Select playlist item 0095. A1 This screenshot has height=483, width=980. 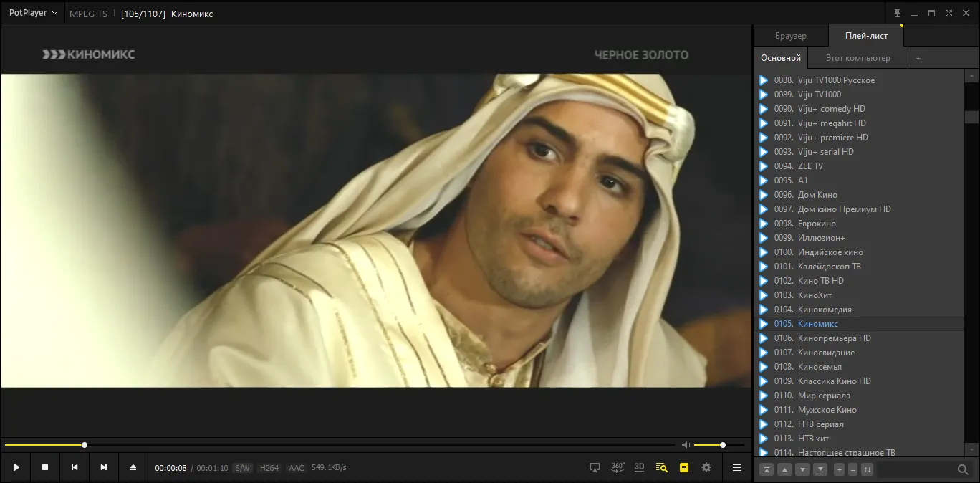click(859, 181)
